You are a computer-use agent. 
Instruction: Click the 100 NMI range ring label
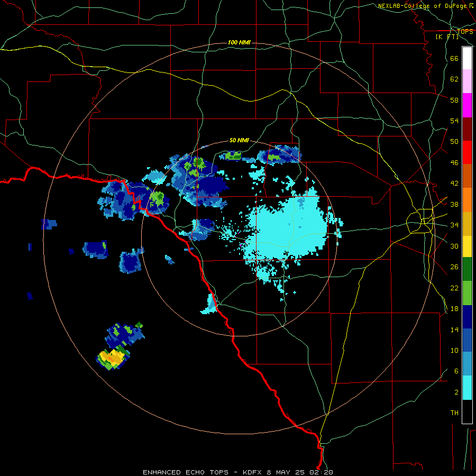(239, 42)
